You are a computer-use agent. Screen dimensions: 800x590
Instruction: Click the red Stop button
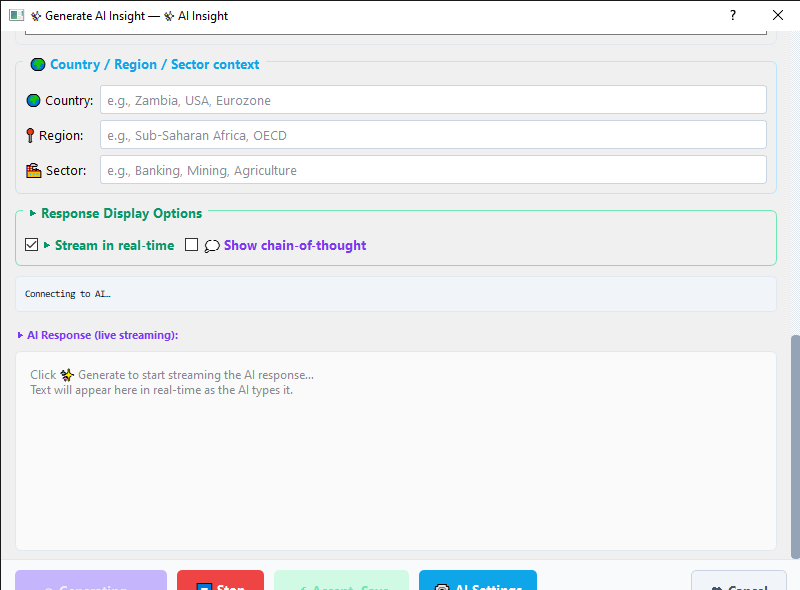pyautogui.click(x=220, y=580)
